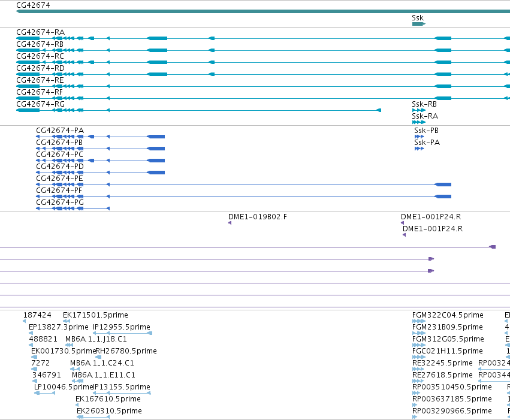
Task: Click protein CG42674-PF label
Action: pyautogui.click(x=59, y=190)
